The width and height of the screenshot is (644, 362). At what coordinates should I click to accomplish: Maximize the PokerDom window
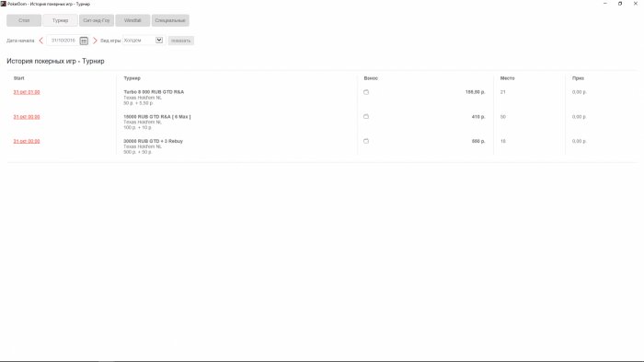620,4
